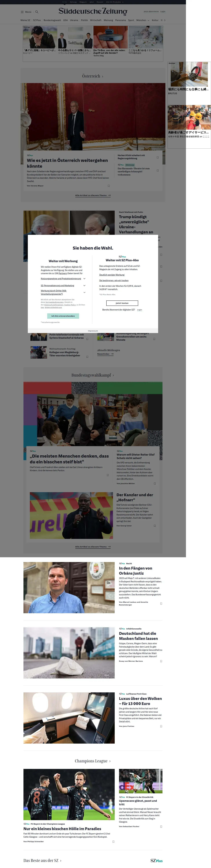This screenshot has height=868, width=211.
Task: Open Datenschutzhinweisen link in dialog
Action: point(54,305)
